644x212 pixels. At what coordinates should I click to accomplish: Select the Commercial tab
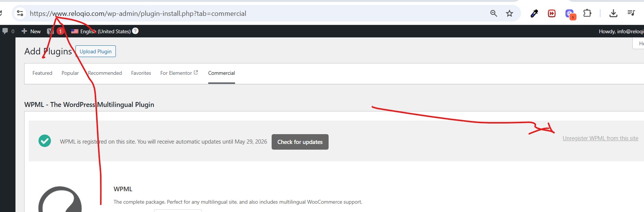(x=221, y=73)
